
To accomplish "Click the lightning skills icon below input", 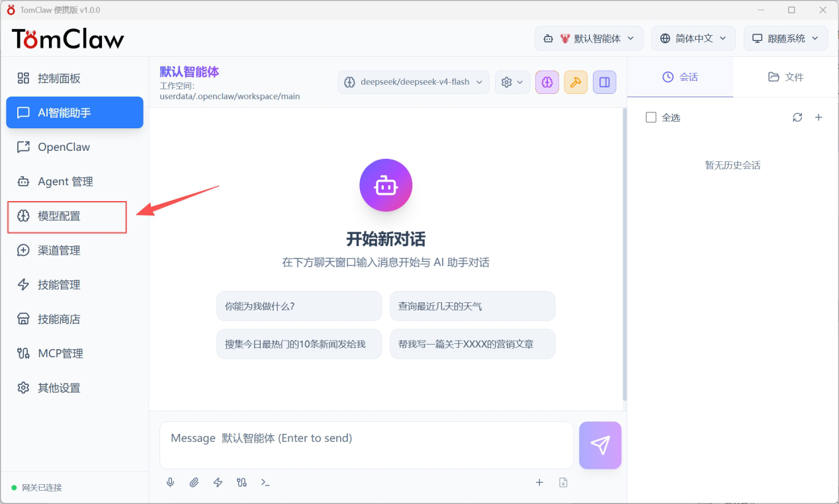I will pyautogui.click(x=218, y=482).
